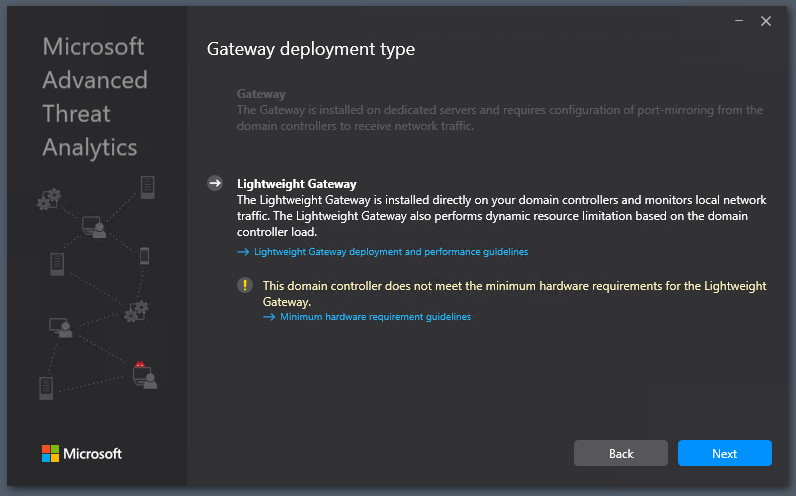Click the Lightweight Gateway description paragraph

click(x=502, y=216)
